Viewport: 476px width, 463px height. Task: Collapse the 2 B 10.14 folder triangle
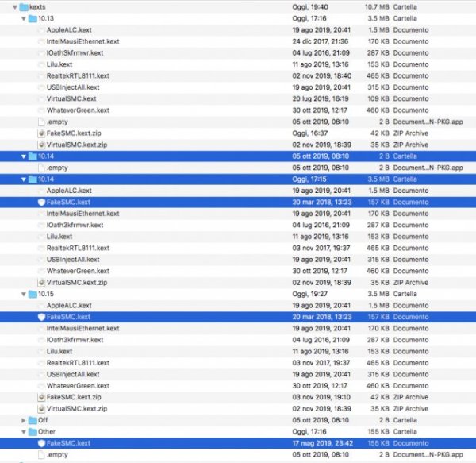pyautogui.click(x=23, y=156)
